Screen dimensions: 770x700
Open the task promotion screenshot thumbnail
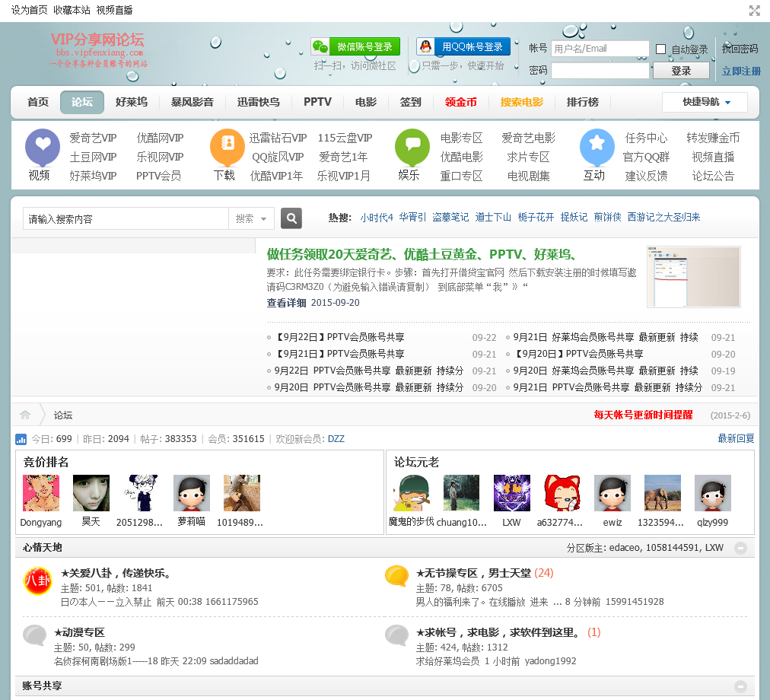[x=693, y=277]
